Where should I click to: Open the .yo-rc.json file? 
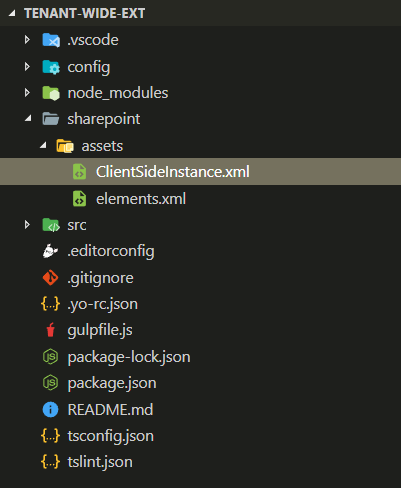point(103,305)
